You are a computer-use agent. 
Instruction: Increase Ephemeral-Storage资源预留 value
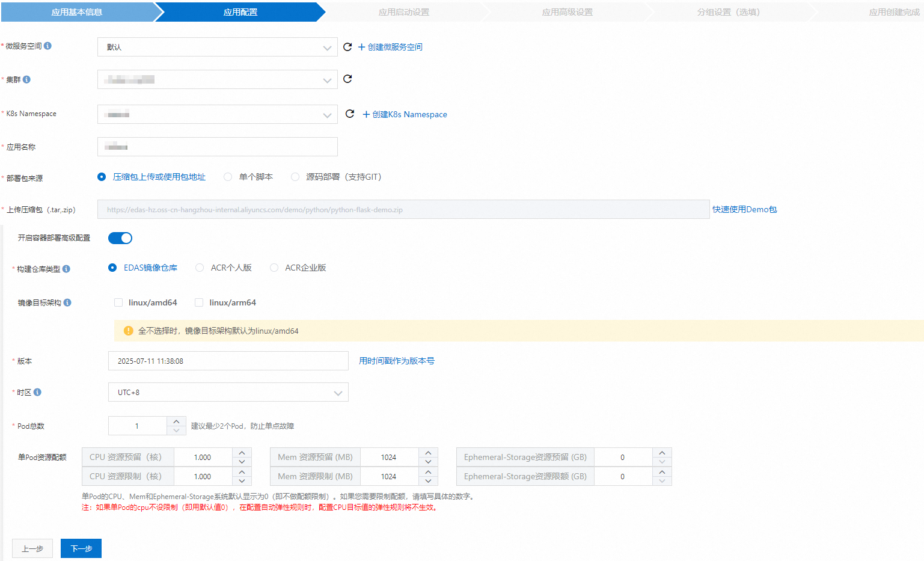coord(662,453)
